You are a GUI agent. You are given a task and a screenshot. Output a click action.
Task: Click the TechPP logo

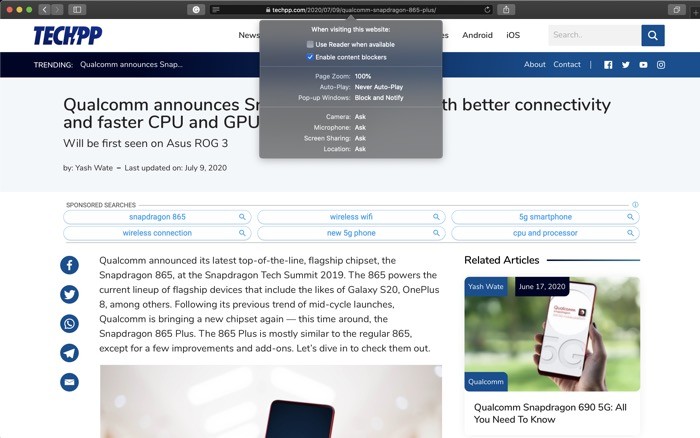tap(68, 35)
